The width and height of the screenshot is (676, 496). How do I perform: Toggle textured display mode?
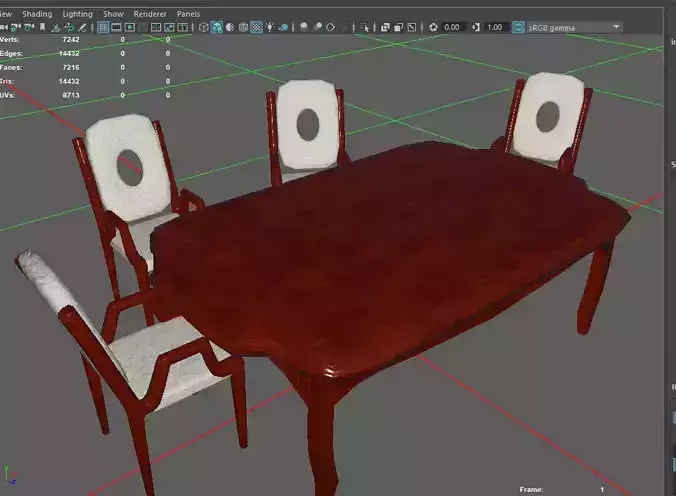click(256, 28)
